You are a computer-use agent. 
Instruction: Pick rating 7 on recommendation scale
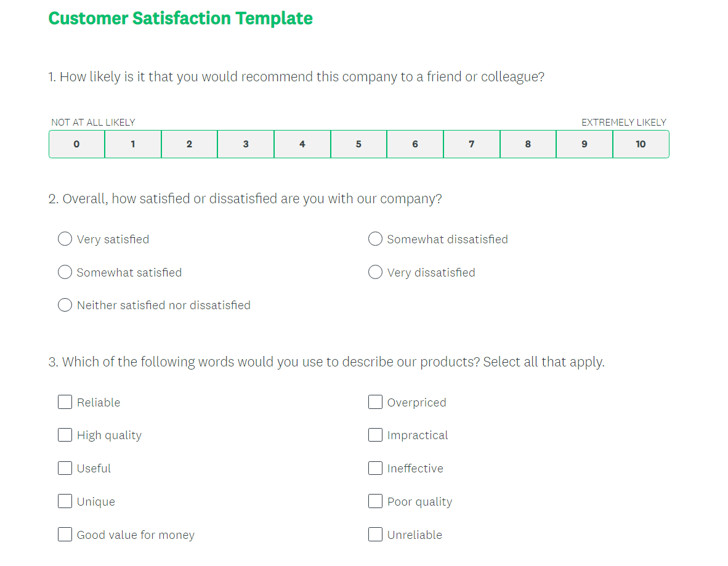coord(472,144)
